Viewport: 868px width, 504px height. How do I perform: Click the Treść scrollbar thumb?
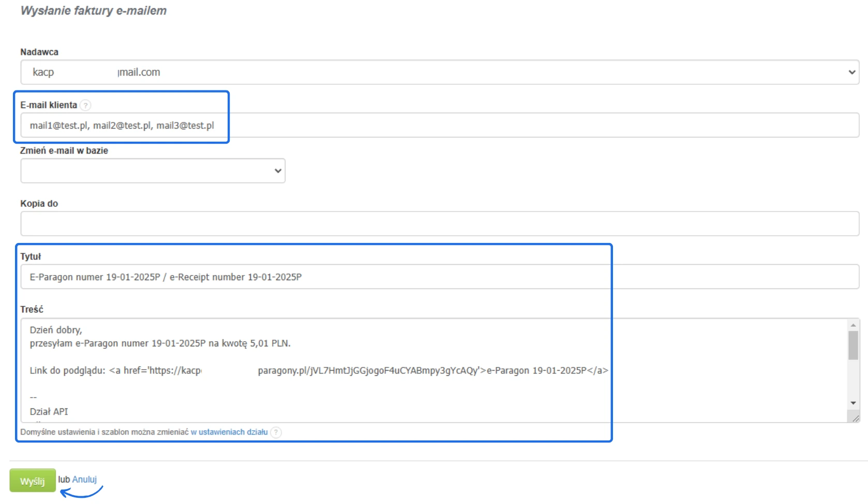click(853, 345)
